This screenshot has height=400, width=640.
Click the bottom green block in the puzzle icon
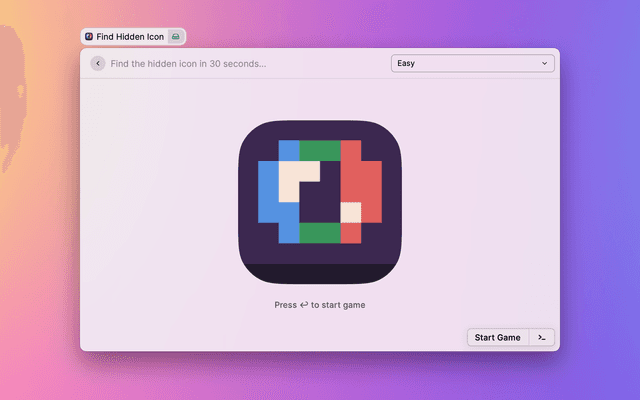tap(320, 232)
